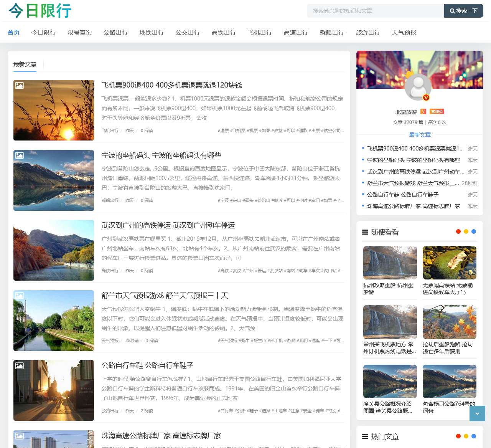491x448 pixels.
Task: Open the 杭州攻略坐船 waterfall thumbnail
Action: click(x=390, y=263)
